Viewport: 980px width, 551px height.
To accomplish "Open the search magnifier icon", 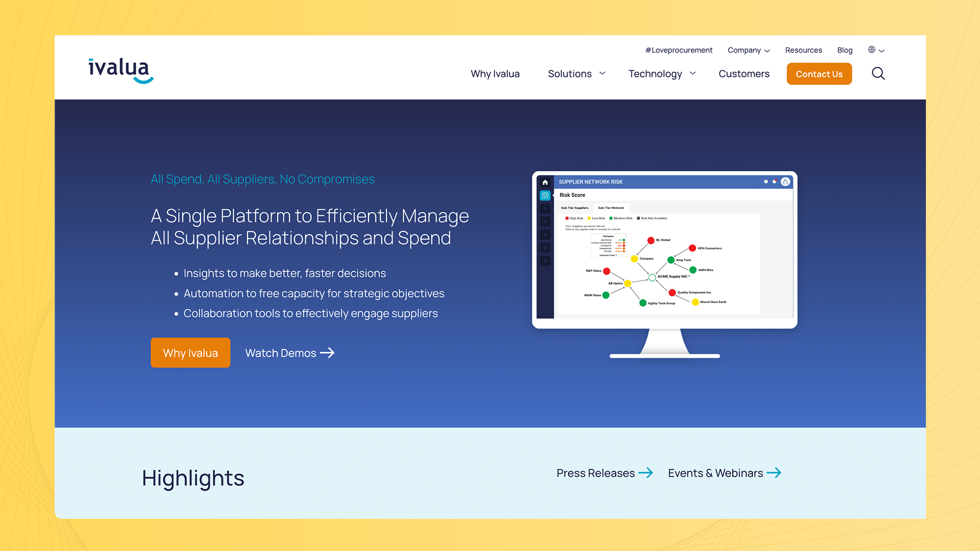I will click(878, 73).
